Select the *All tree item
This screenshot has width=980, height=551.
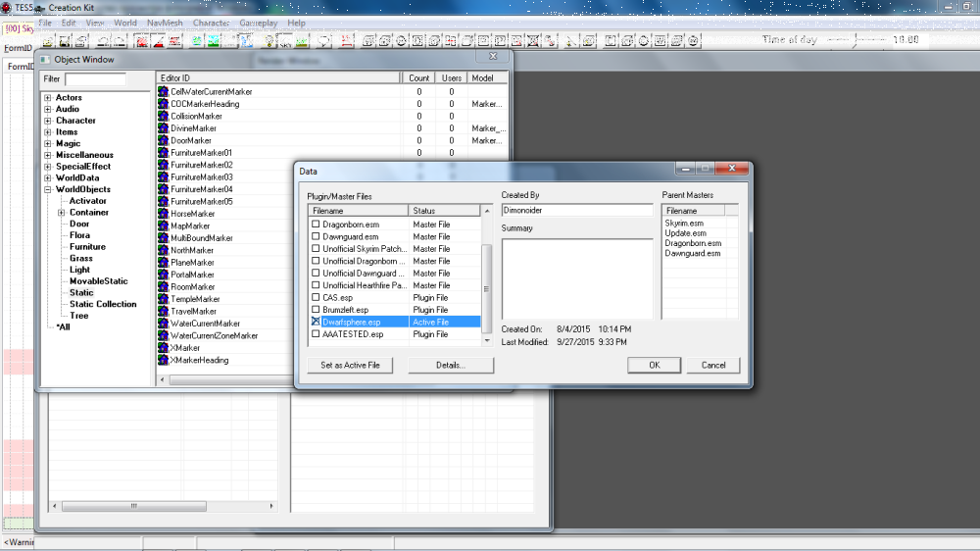[63, 327]
